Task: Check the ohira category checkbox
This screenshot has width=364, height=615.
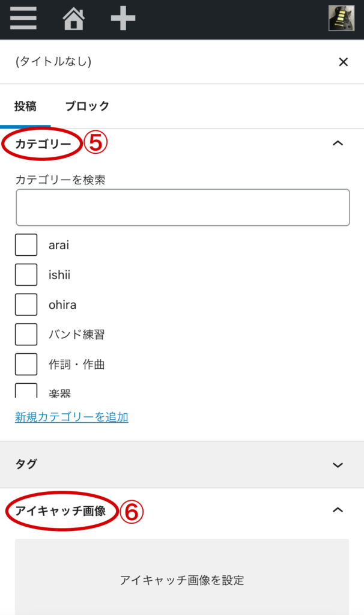Action: click(x=26, y=304)
